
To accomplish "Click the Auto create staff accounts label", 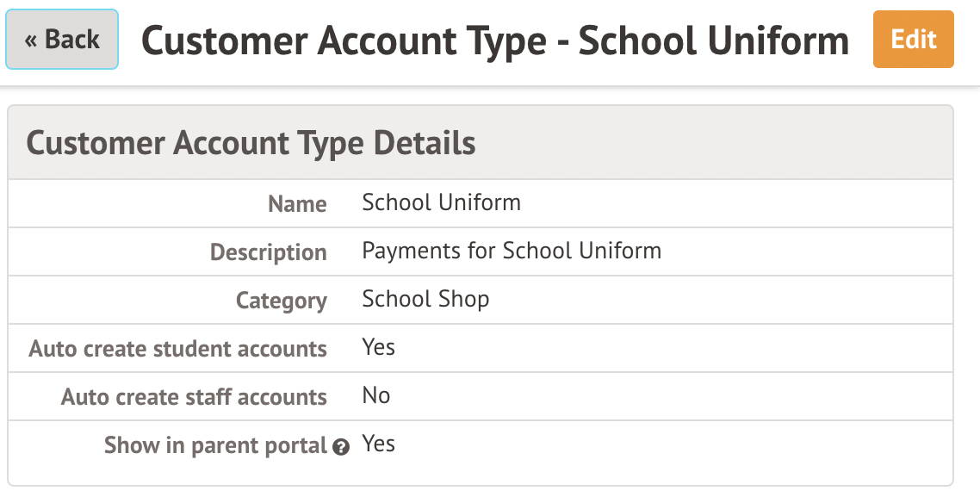I will (194, 397).
